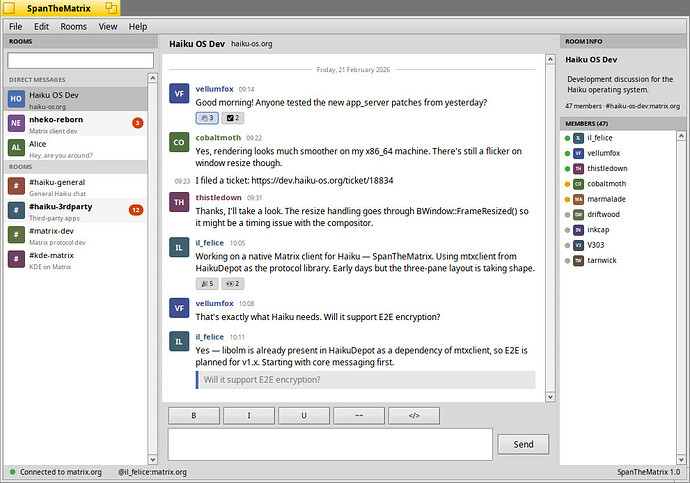Toggle underline formatting with the U button
This screenshot has width=690, height=483.
pos(304,416)
